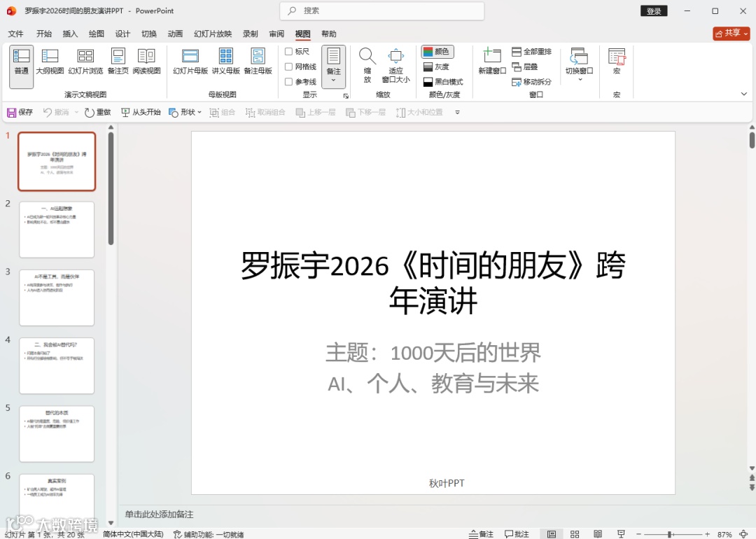The width and height of the screenshot is (756, 539).
Task: Switch to the 开始 home tab
Action: [44, 34]
